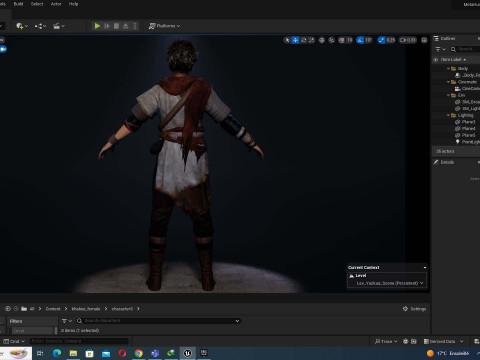480x360 pixels.
Task: Click khaleel_female in breadcrumb path
Action: coord(86,309)
